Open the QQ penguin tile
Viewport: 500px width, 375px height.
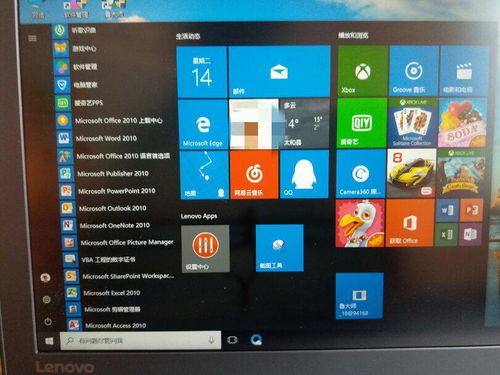point(304,174)
